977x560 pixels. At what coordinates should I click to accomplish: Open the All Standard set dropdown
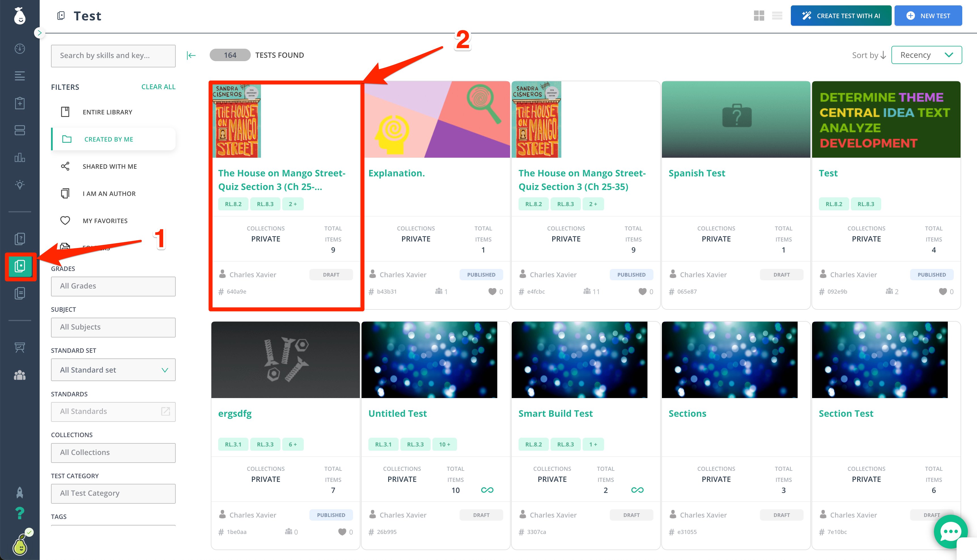point(113,370)
